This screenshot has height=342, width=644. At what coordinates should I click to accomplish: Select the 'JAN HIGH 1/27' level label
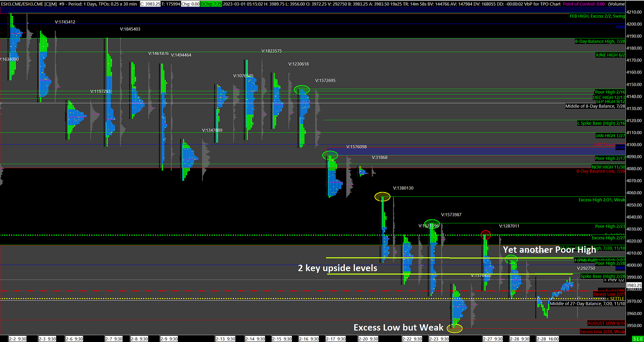(610, 135)
